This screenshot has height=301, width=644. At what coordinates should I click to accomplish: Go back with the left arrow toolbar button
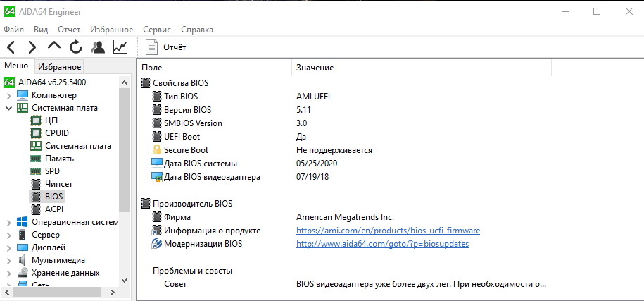(x=11, y=47)
